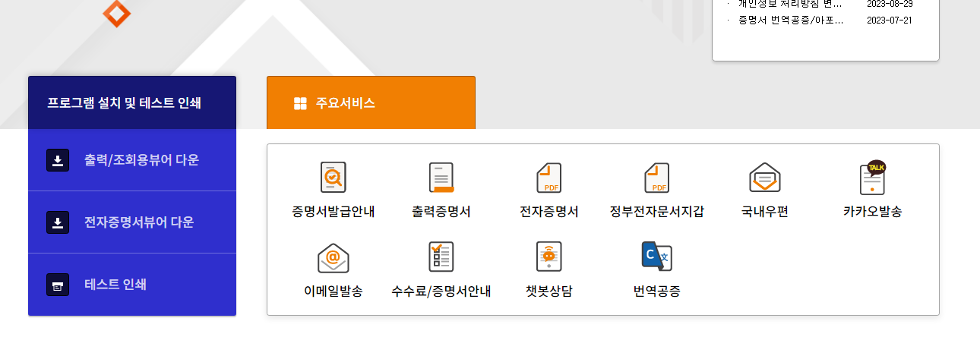Click the 전자증명서 label
The width and height of the screenshot is (980, 337).
coord(549,212)
